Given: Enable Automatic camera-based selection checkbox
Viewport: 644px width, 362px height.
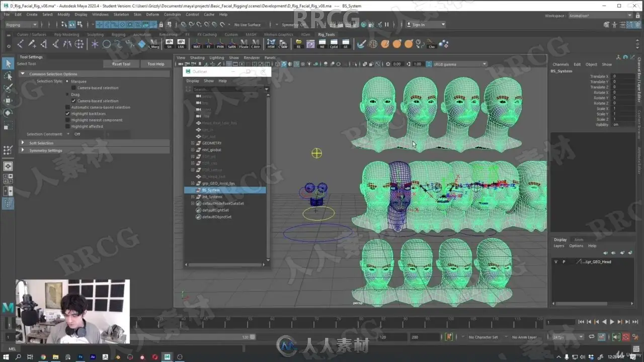Looking at the screenshot, I should tap(68, 107).
